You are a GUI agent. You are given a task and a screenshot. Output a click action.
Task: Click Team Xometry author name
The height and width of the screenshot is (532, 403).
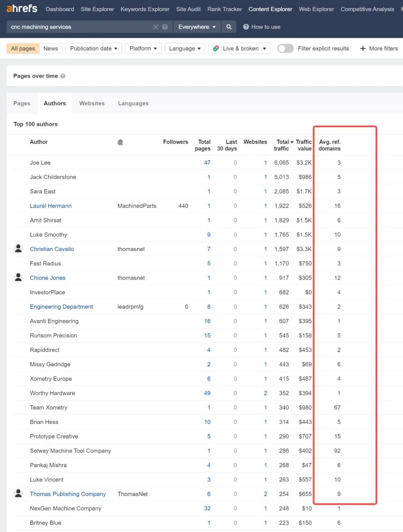click(x=49, y=408)
